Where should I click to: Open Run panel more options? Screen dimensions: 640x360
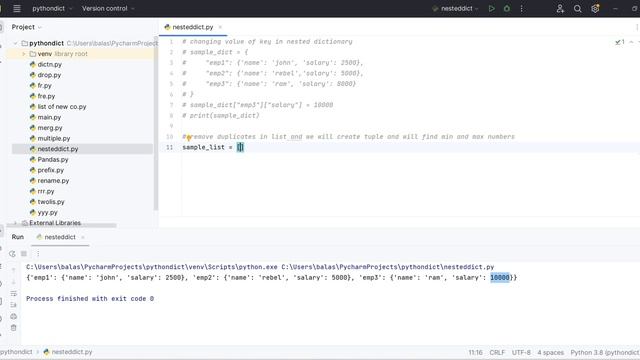(x=38, y=253)
